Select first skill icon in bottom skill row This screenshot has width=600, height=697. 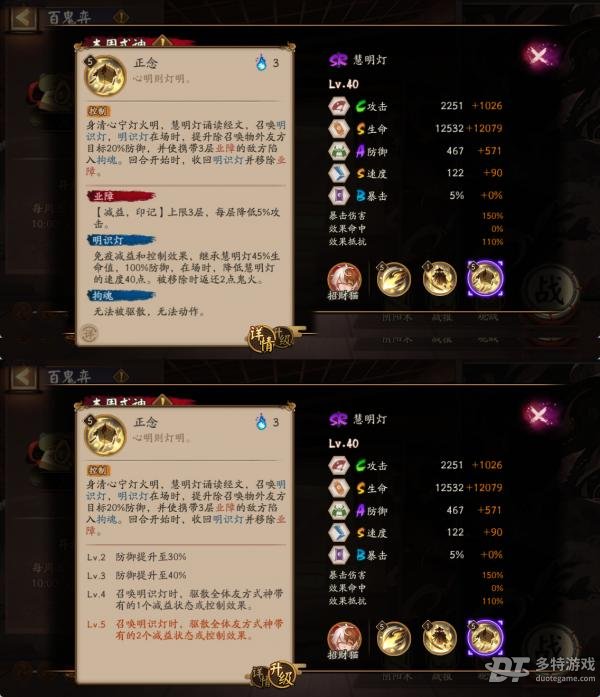pos(393,638)
